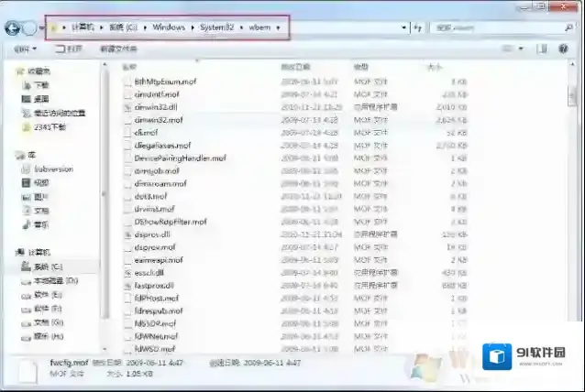Click the Back navigation arrow button
585x392 pixels.
13,27
